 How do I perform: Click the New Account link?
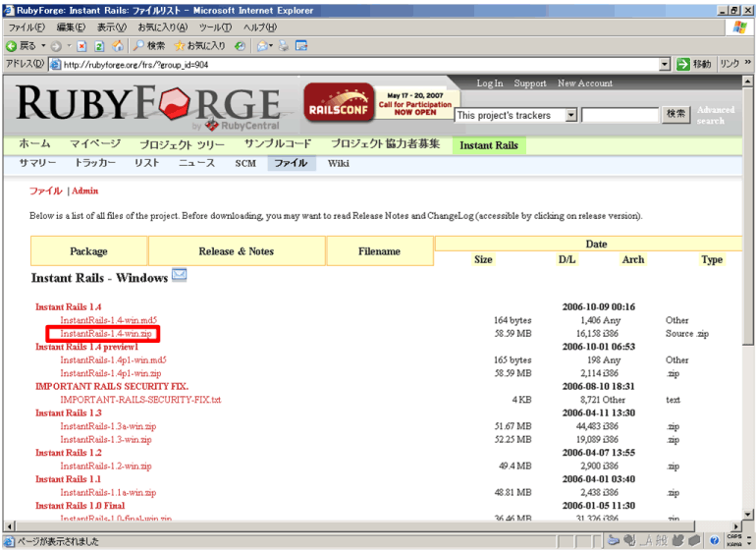point(585,82)
